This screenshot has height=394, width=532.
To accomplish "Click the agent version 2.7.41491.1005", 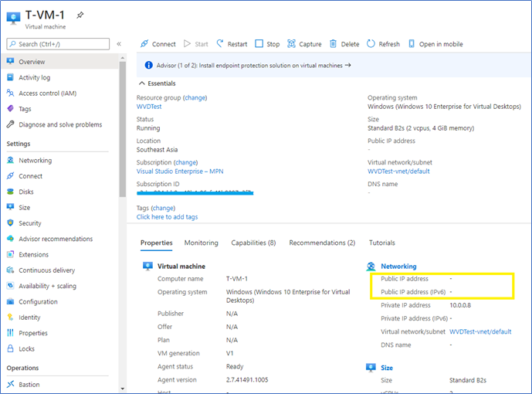I will [x=247, y=380].
